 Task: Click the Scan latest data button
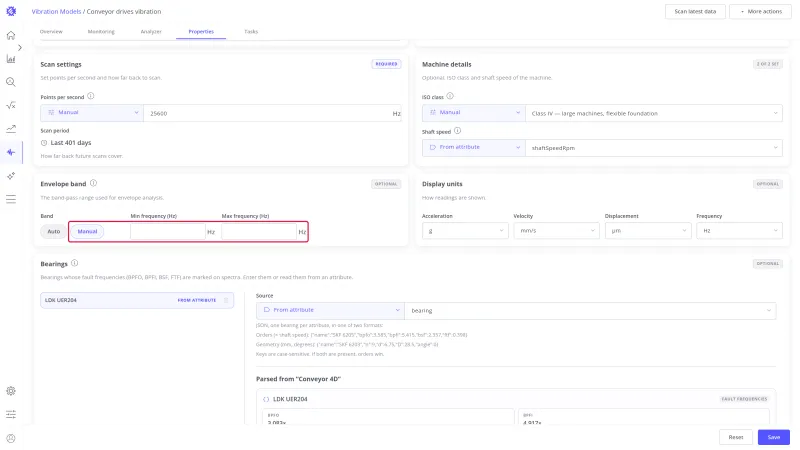point(695,11)
